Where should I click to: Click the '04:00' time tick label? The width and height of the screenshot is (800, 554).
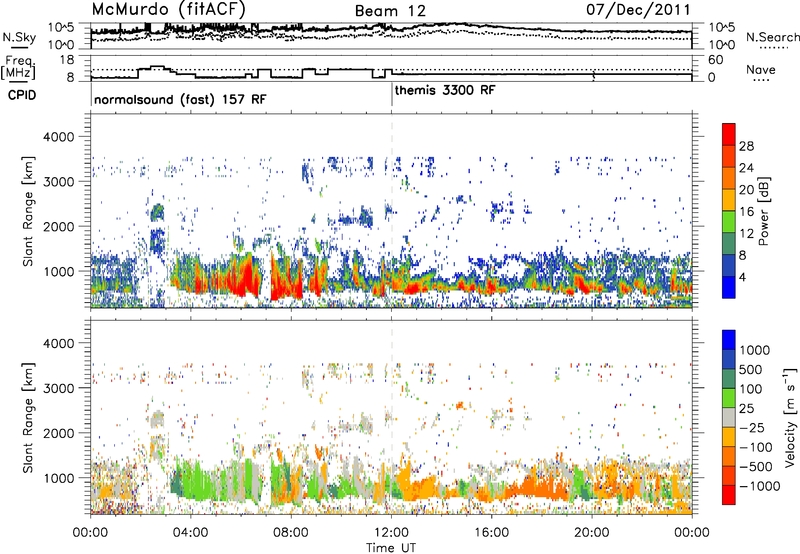pyautogui.click(x=190, y=533)
